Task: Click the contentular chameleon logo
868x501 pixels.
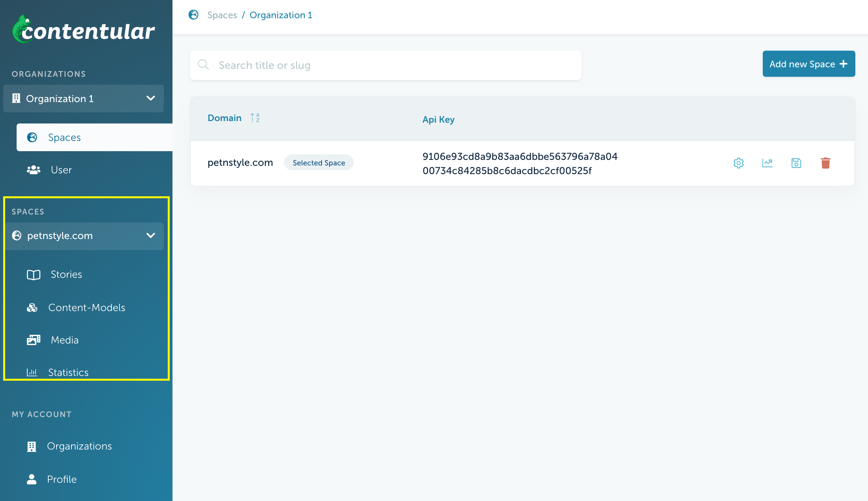Action: 83,30
